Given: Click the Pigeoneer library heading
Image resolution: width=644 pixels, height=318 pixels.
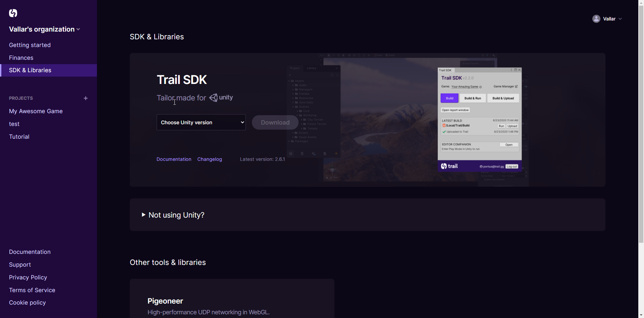Looking at the screenshot, I should [165, 301].
